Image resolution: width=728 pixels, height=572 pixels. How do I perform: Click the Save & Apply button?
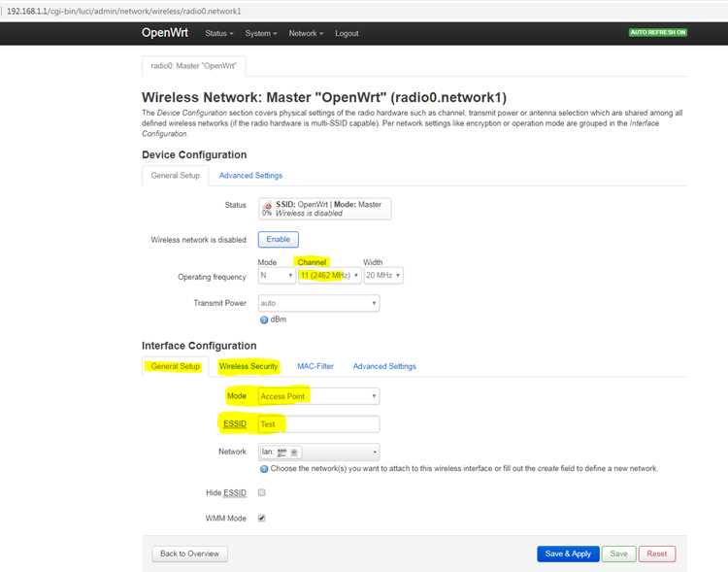tap(568, 554)
